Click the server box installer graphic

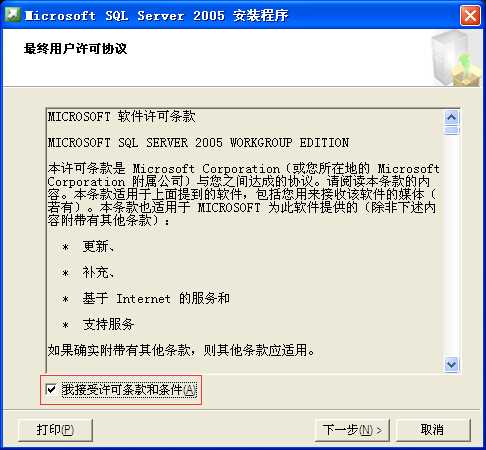point(456,57)
